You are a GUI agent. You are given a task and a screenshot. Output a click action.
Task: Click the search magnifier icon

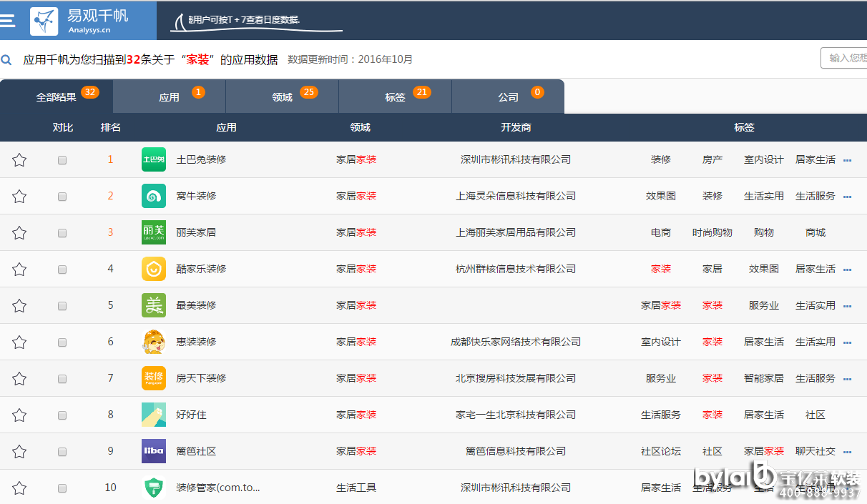[x=6, y=60]
